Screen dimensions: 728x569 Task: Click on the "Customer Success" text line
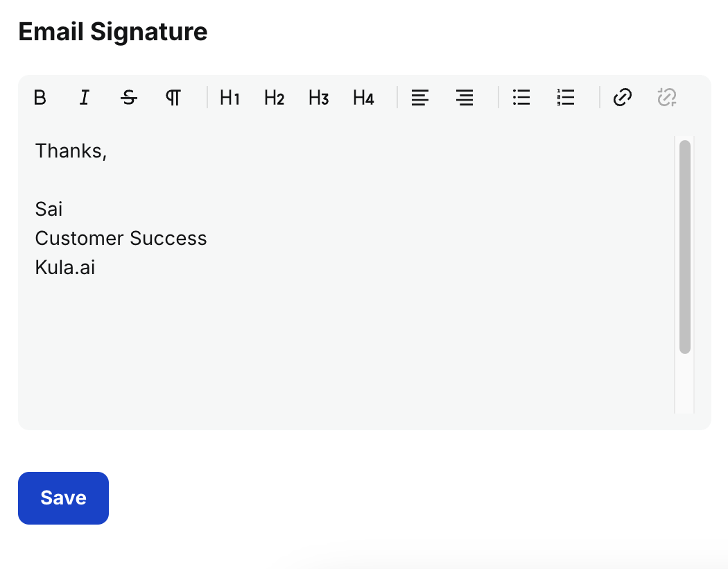pos(121,239)
